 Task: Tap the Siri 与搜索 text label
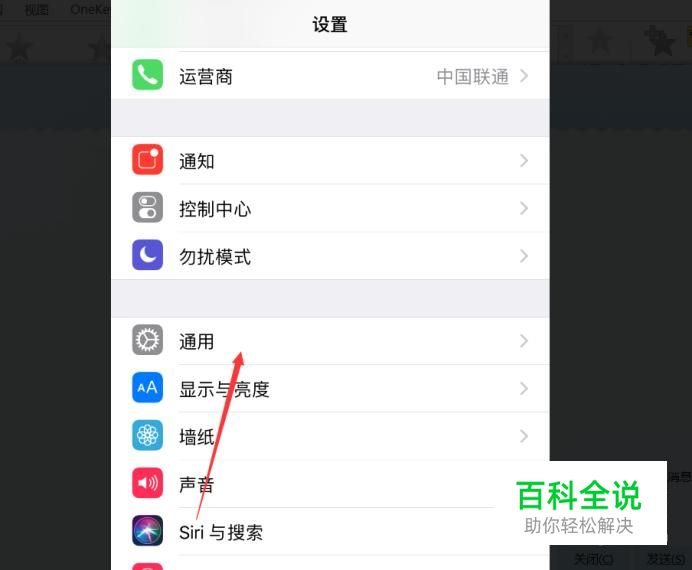(x=221, y=532)
